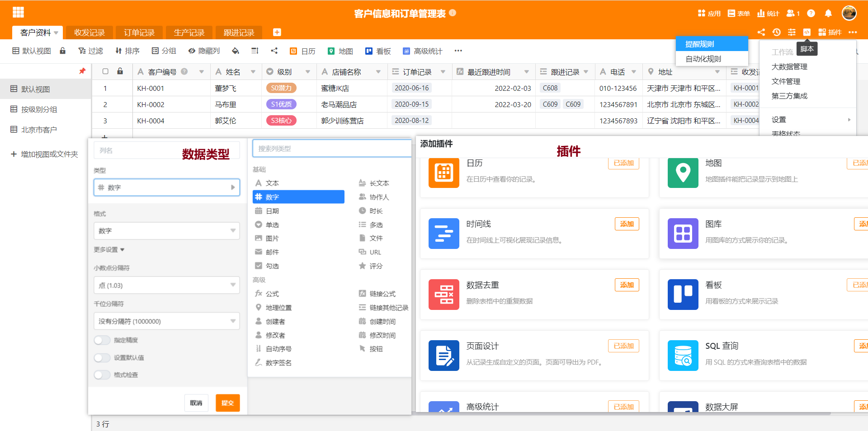Open the script code icon
This screenshot has width=868, height=431.
[807, 32]
